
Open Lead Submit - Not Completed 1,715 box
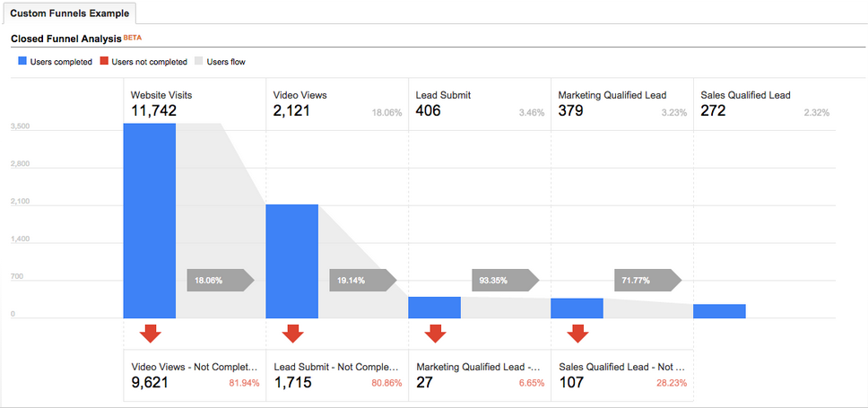pos(336,376)
